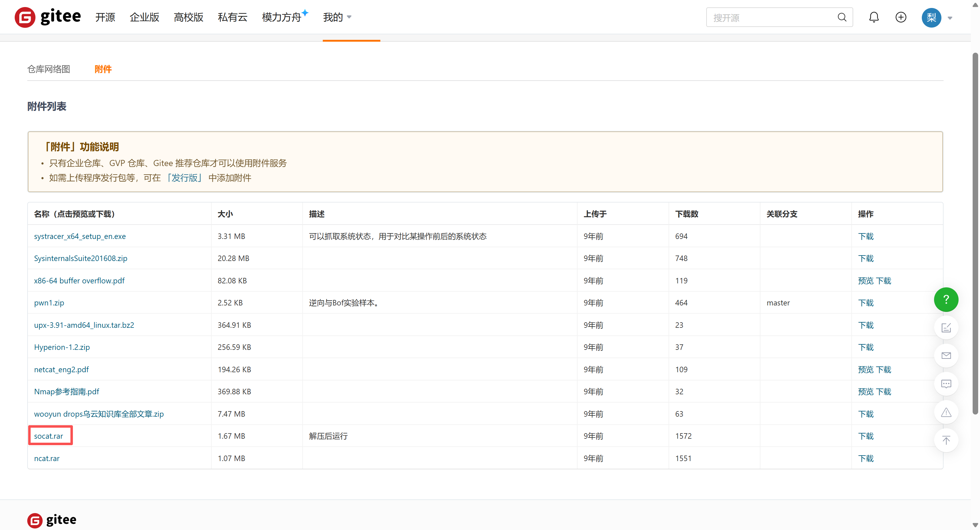Image resolution: width=980 pixels, height=530 pixels.
Task: Open the socat.rar file link
Action: [49, 436]
